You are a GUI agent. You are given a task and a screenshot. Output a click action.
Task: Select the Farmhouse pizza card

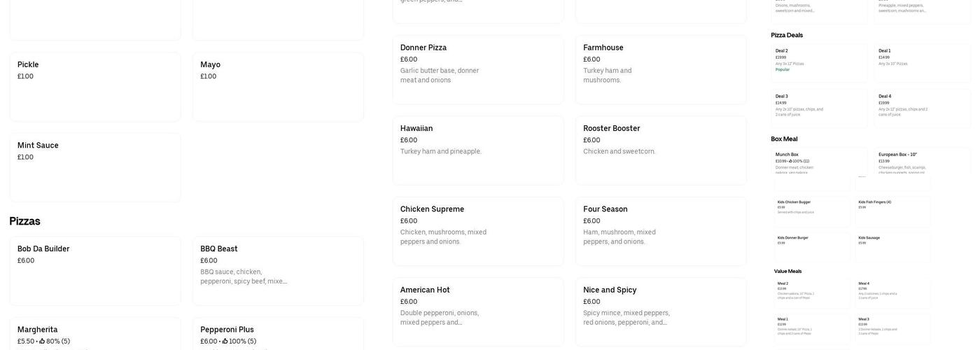[660, 69]
